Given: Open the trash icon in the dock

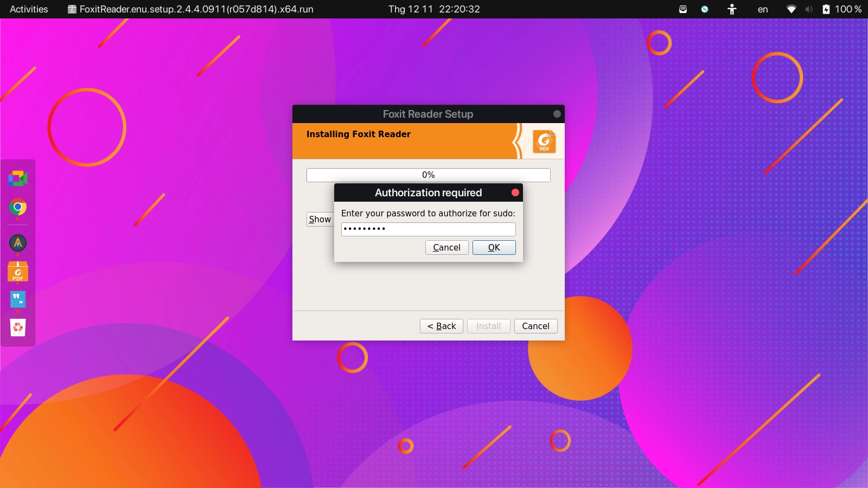Looking at the screenshot, I should click(18, 327).
